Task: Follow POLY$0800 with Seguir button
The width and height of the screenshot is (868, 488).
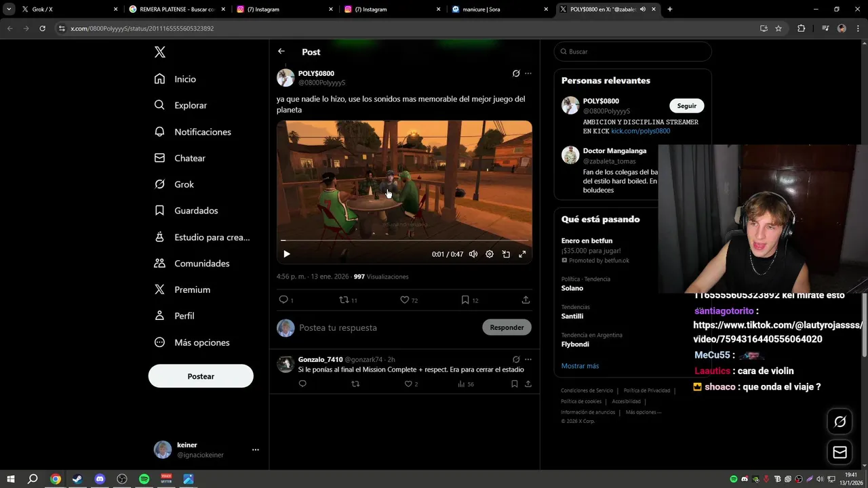Action: (687, 106)
